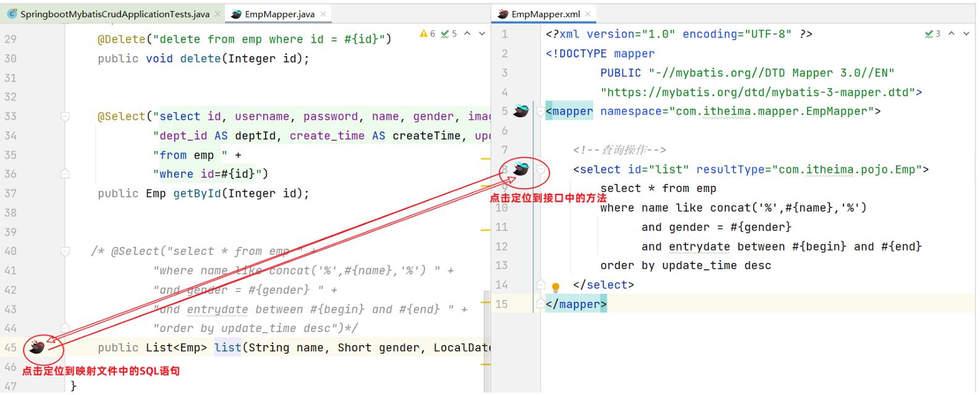Screen dimensions: 980x395
Task: Click the yellow lightbulb at line 14
Action: coord(555,287)
